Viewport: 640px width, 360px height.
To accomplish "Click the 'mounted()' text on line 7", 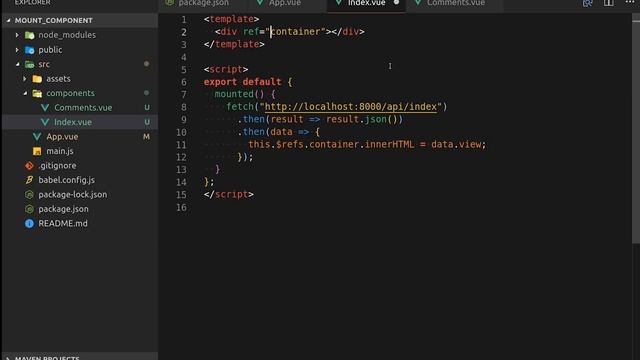I will pos(239,94).
